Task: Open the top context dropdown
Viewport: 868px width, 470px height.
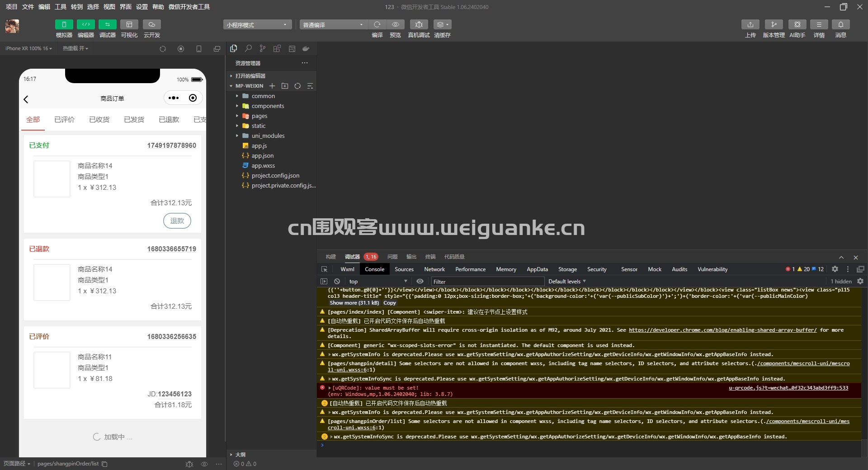Action: pyautogui.click(x=378, y=282)
